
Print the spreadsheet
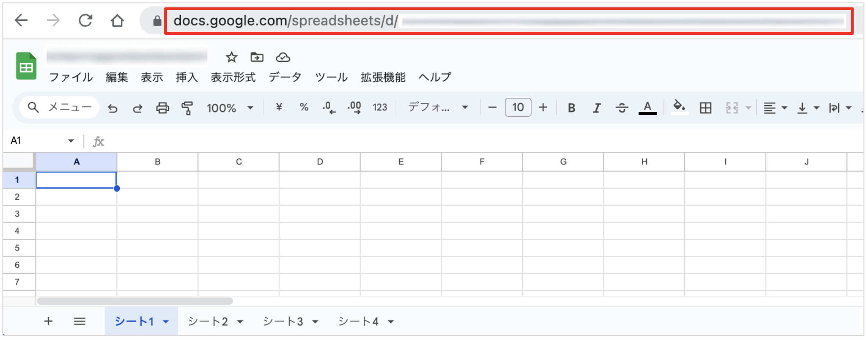coord(163,108)
